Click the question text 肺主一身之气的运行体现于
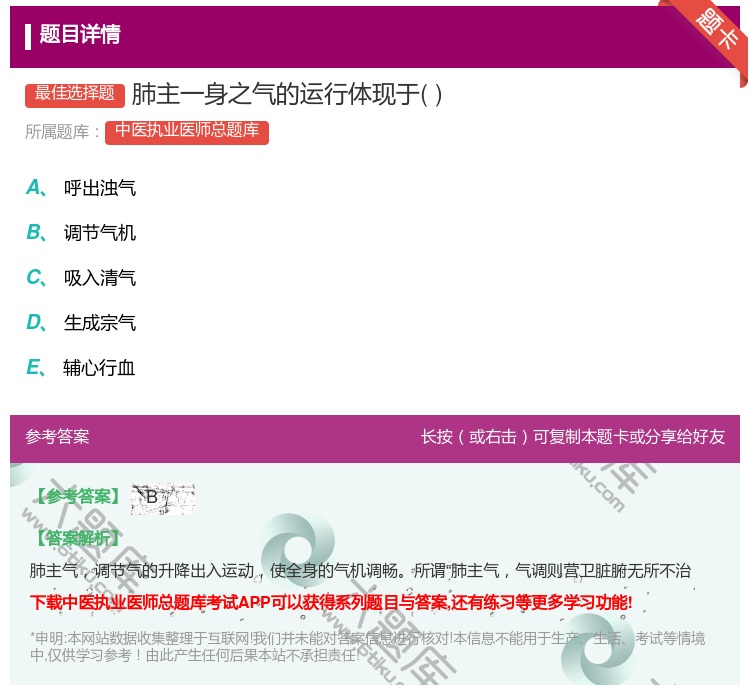750x685 pixels. point(287,94)
